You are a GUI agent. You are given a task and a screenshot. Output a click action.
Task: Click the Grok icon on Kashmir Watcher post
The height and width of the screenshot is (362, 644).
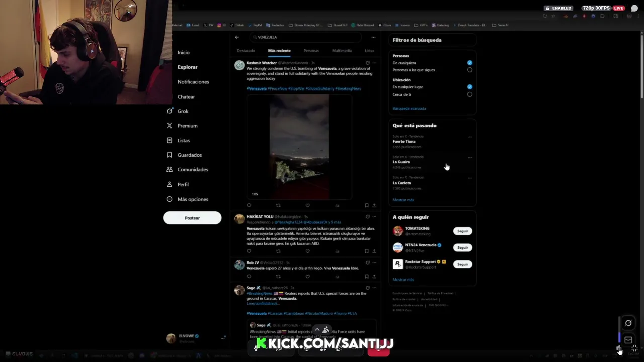click(x=367, y=63)
